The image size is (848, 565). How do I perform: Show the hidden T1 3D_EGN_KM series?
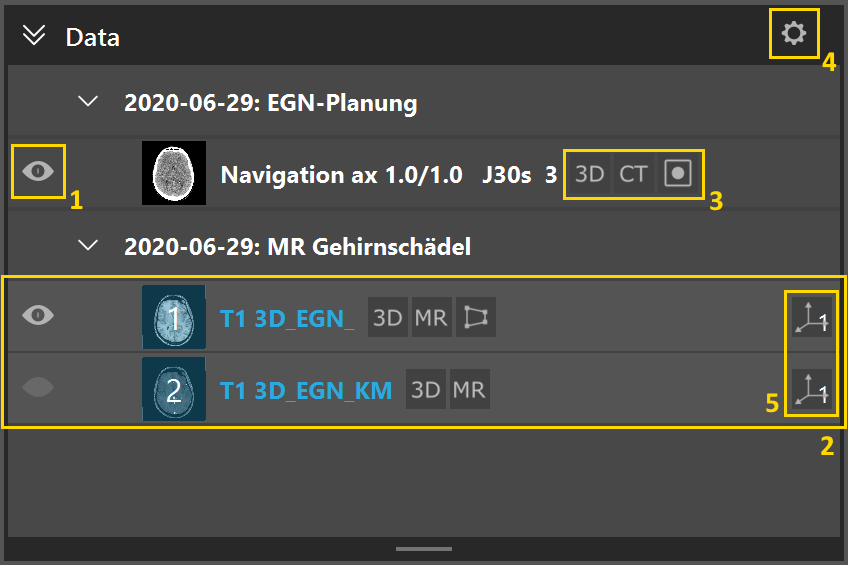pos(38,388)
